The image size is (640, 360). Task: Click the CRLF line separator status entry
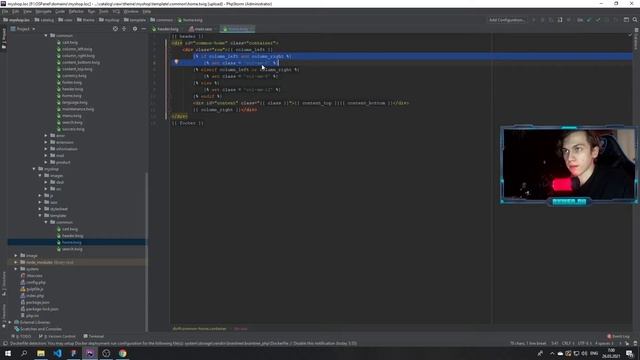point(567,343)
